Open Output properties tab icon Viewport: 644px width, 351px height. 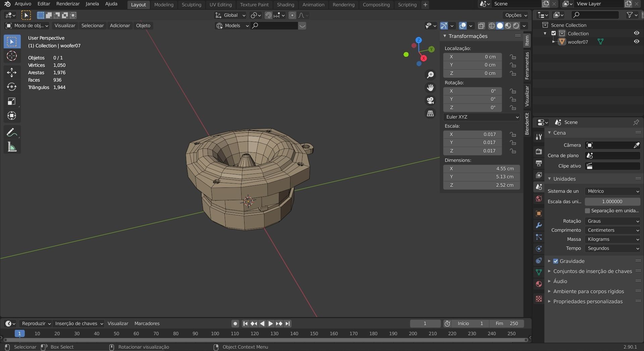pyautogui.click(x=539, y=163)
